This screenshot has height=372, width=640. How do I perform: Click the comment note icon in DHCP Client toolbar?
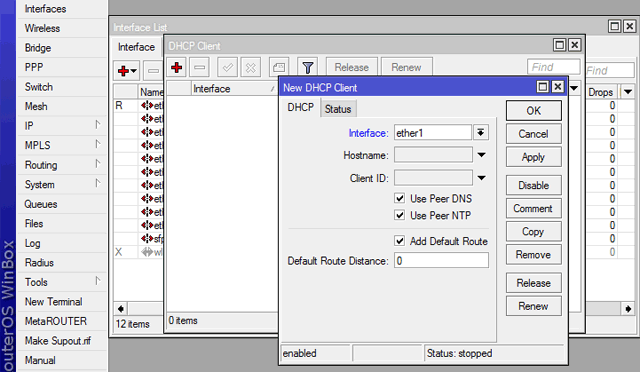279,67
